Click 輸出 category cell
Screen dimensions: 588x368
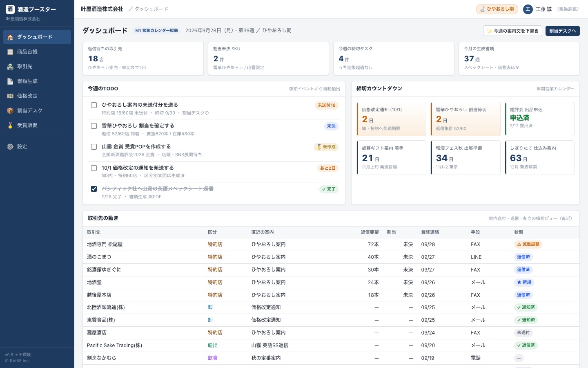[x=213, y=346]
